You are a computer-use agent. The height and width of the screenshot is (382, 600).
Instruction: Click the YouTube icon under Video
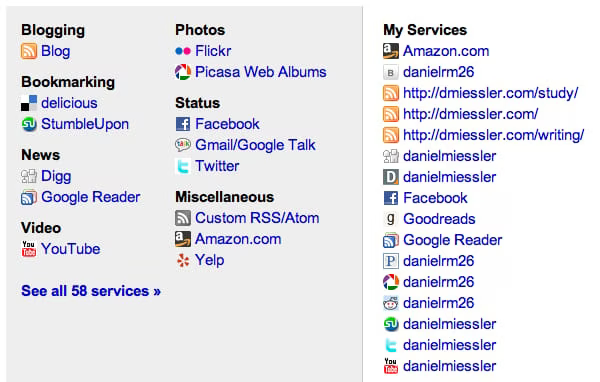pyautogui.click(x=29, y=249)
